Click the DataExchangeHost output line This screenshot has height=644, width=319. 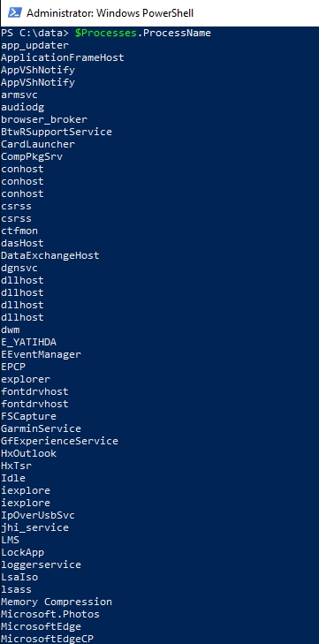pyautogui.click(x=50, y=255)
